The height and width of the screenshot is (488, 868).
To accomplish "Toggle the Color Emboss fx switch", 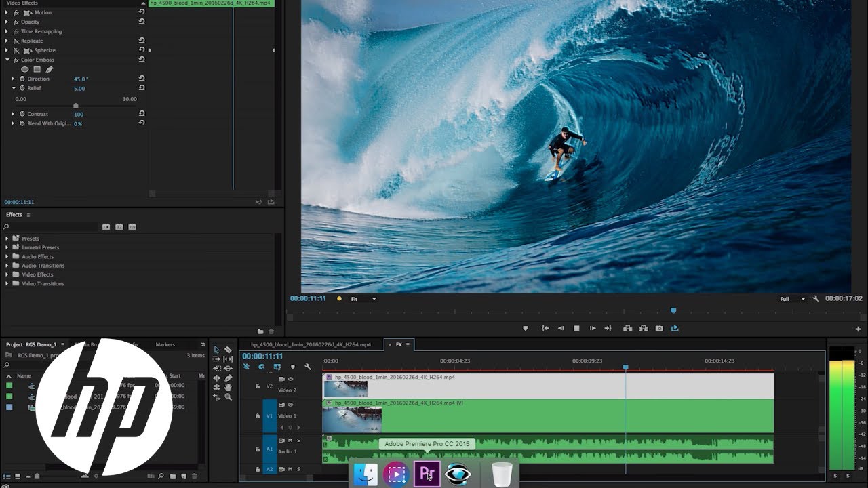I will pos(16,60).
